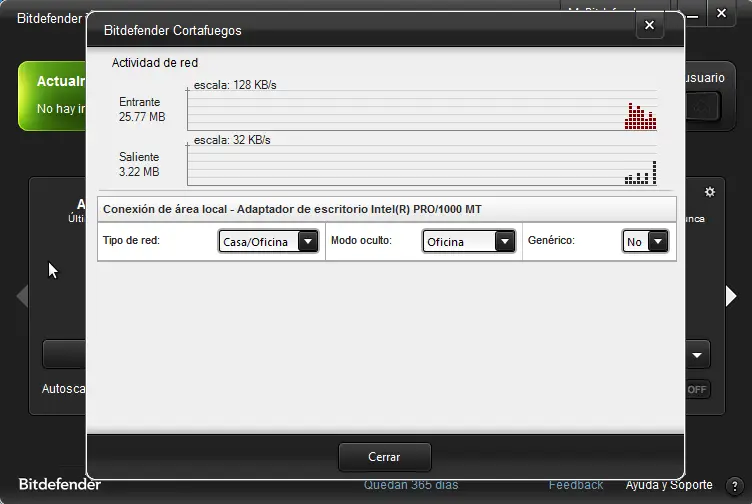Click the Cerrar button
752x504 pixels.
click(385, 457)
